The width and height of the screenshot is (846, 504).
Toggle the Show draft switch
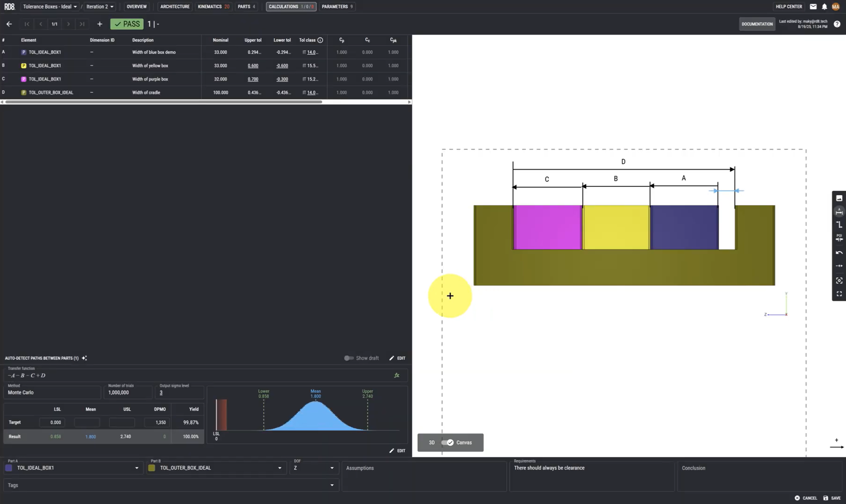click(x=348, y=358)
